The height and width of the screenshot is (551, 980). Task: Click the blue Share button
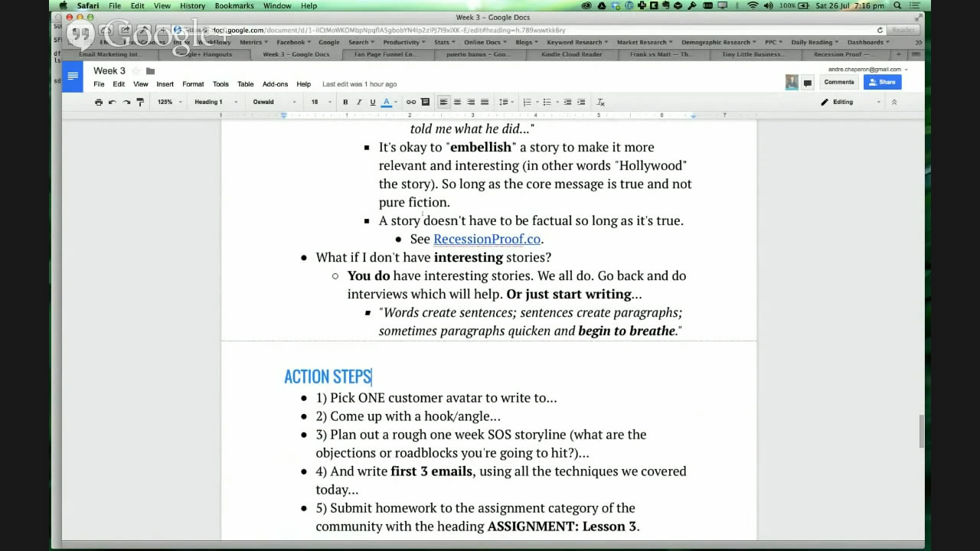pos(882,82)
